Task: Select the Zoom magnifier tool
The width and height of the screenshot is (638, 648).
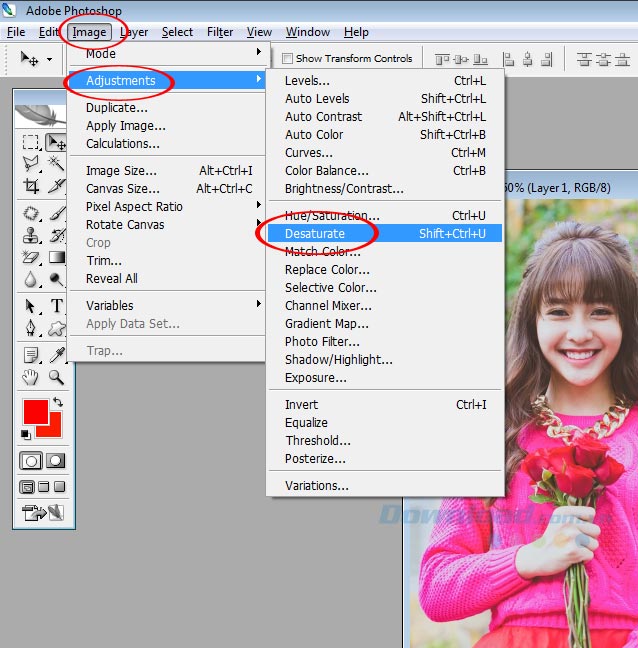Action: click(57, 377)
